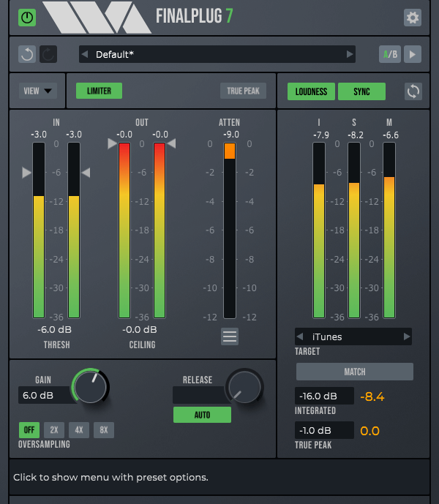
Task: Click the integrated -16.0 dB field
Action: (324, 396)
